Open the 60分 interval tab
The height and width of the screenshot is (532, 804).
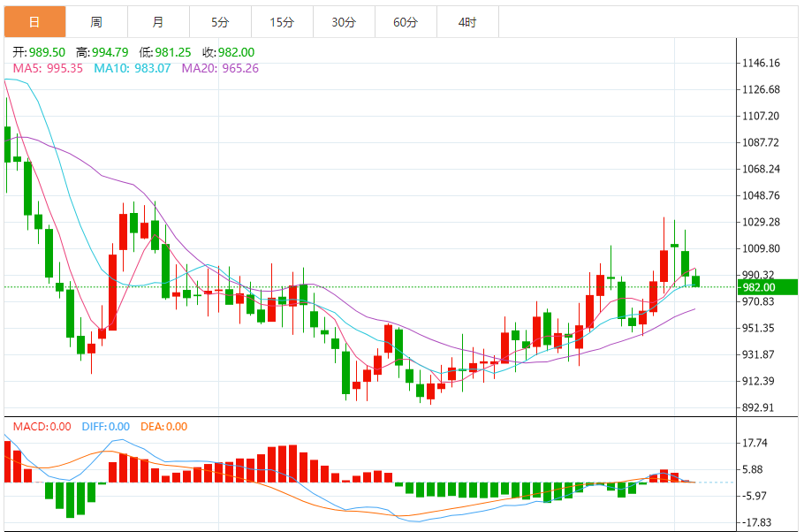click(406, 22)
